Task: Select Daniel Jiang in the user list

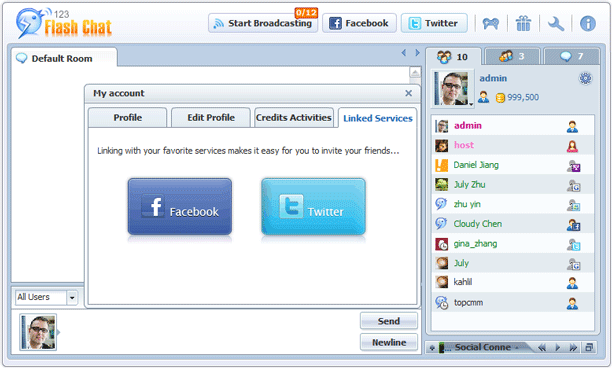Action: 513,165
